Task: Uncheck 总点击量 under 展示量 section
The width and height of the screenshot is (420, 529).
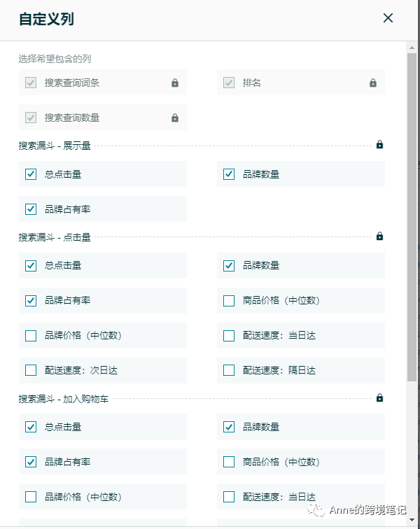Action: [x=31, y=174]
